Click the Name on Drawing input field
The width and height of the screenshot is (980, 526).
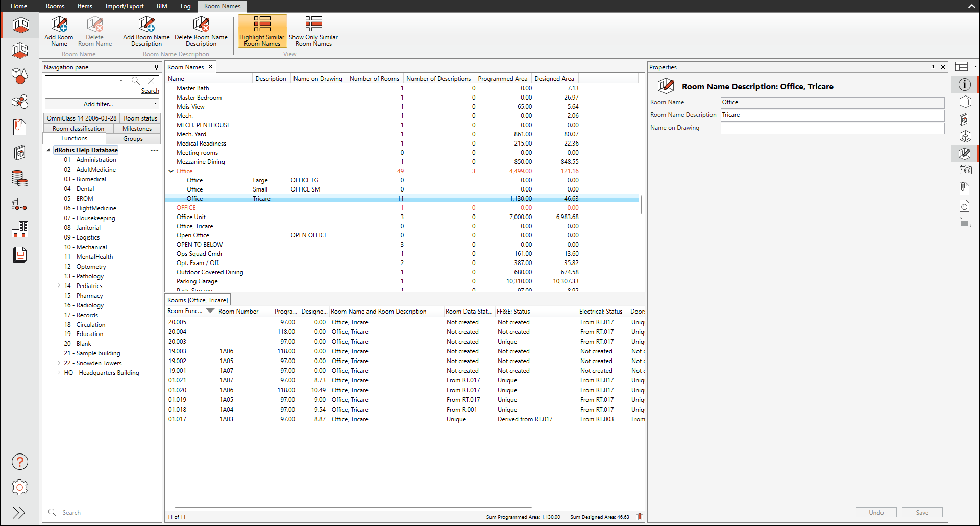(832, 128)
